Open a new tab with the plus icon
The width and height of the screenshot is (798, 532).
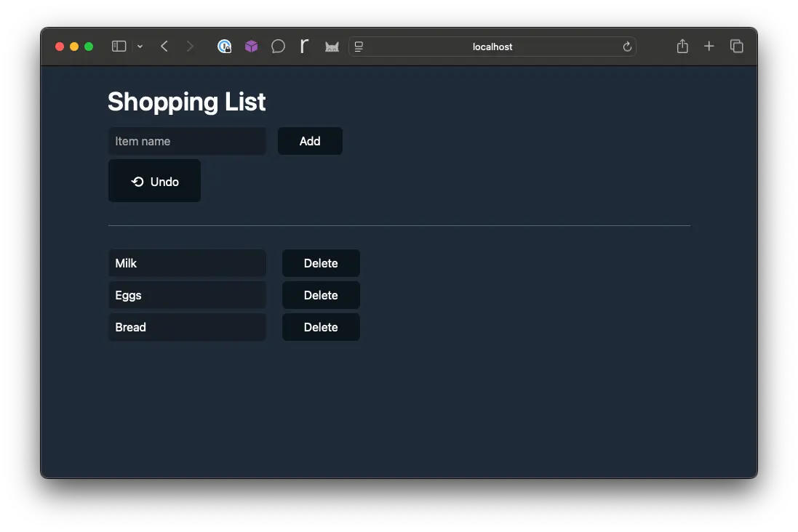pyautogui.click(x=709, y=46)
